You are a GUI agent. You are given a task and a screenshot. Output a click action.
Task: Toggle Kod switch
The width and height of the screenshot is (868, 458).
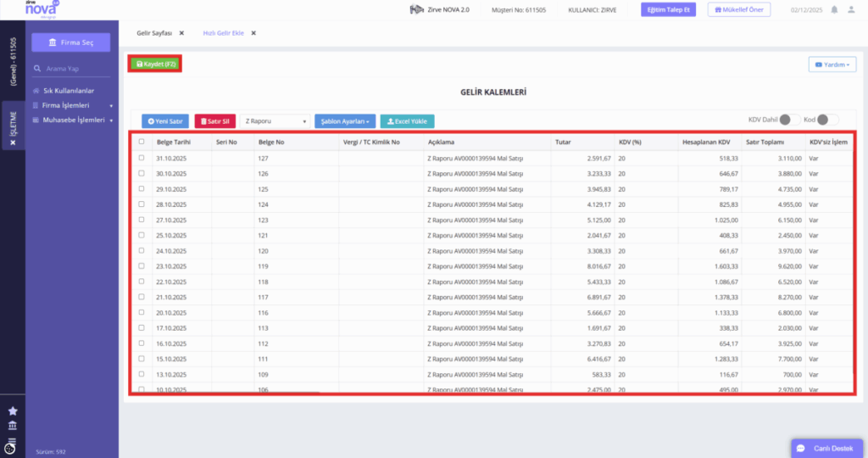[827, 120]
